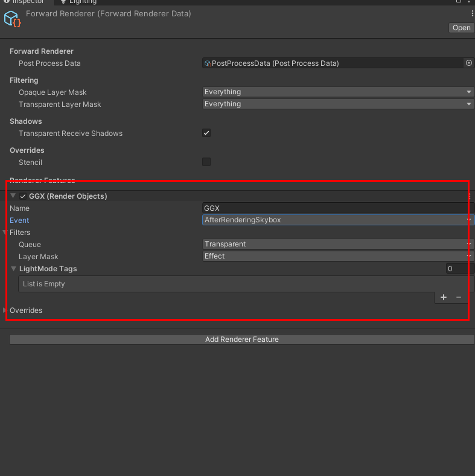Click the plus icon to add a LightMode tag
The image size is (475, 476).
pos(444,297)
